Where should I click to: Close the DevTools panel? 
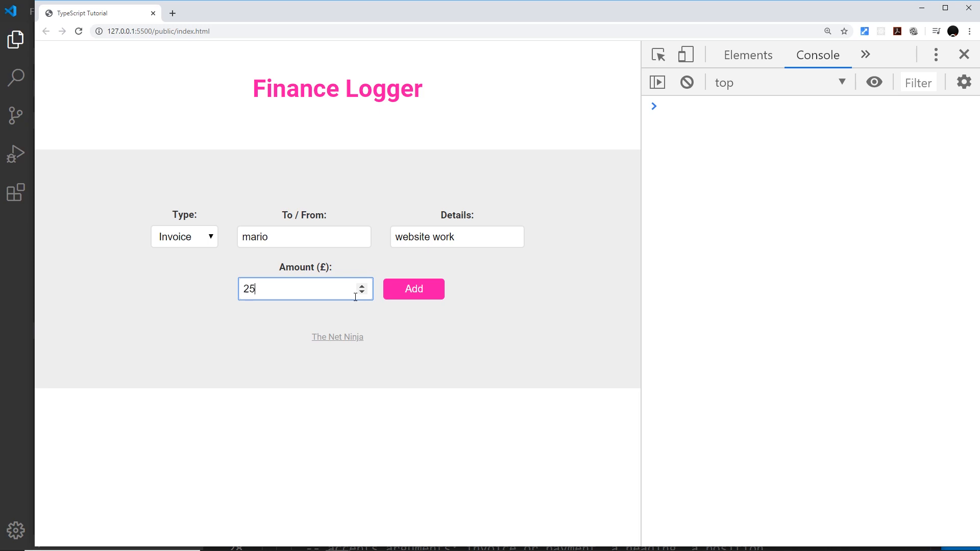[964, 54]
